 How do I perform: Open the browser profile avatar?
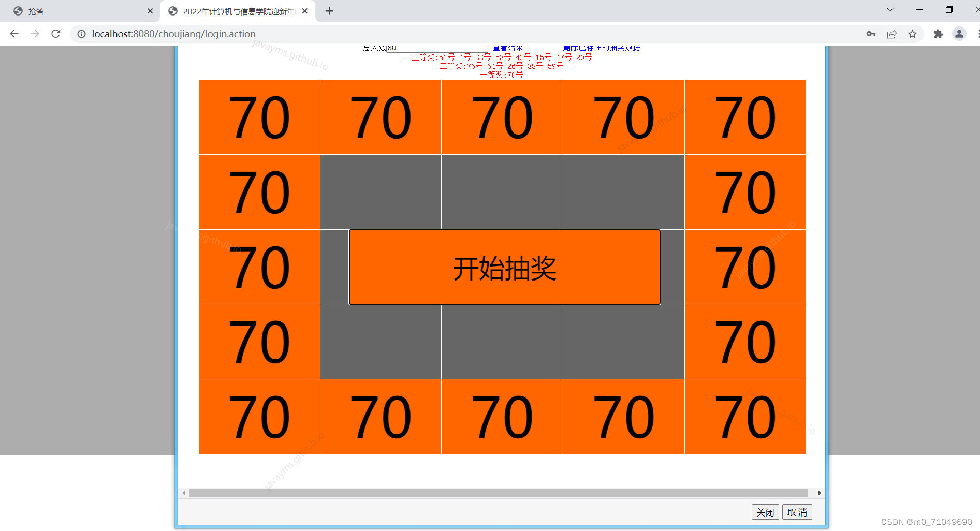click(959, 34)
